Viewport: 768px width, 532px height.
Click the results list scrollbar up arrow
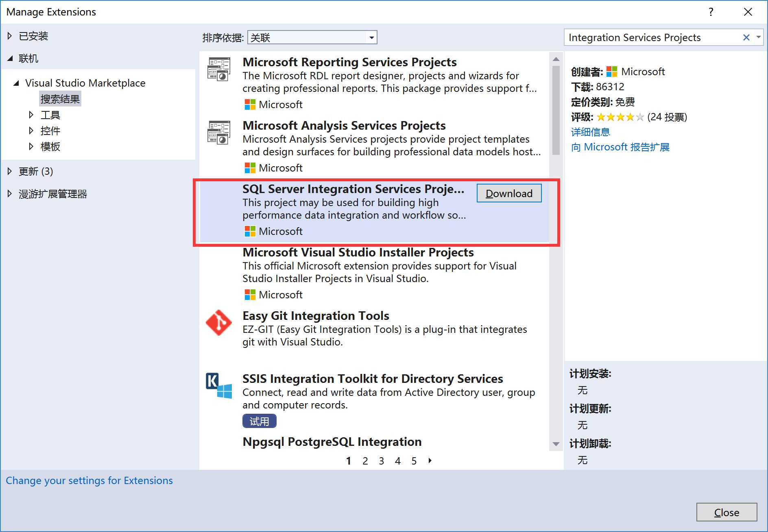pos(556,59)
